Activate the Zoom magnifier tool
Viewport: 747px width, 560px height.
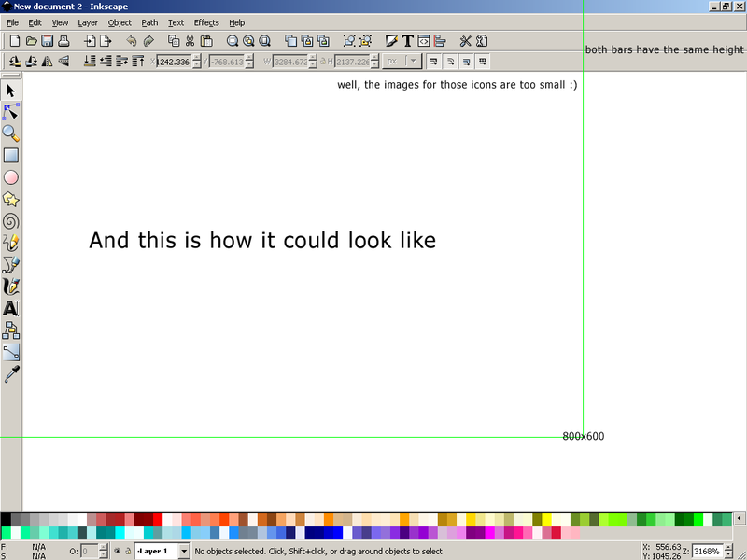click(11, 133)
